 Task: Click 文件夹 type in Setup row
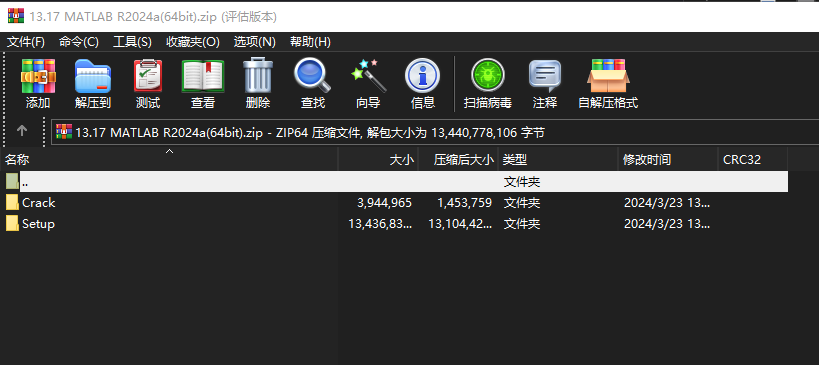(x=522, y=223)
